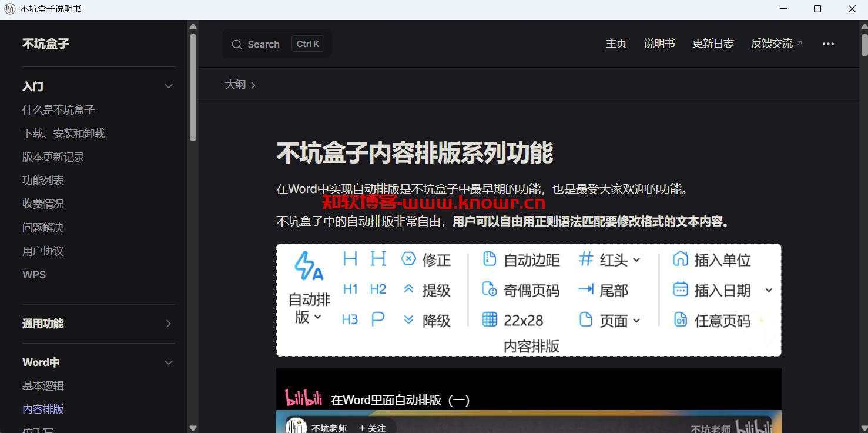Click video title 在Word里面自动排版（一）
The height and width of the screenshot is (433, 868).
pos(400,401)
